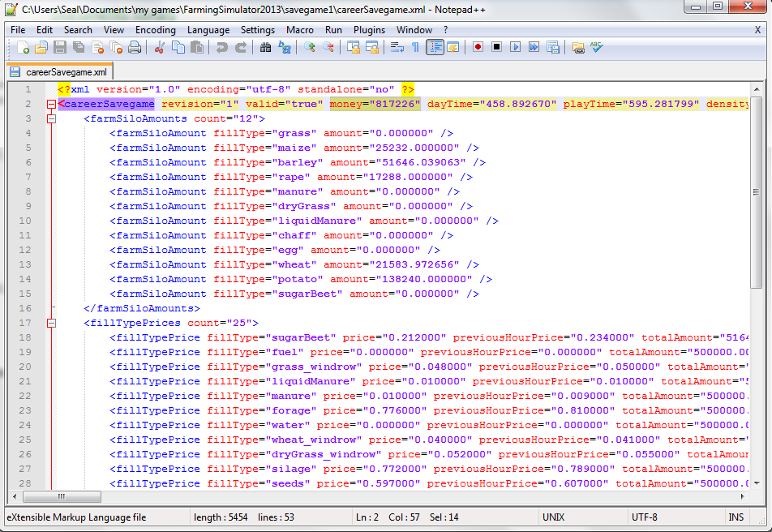Collapse the careerSavegame fold marker
Viewport: 772px width, 532px height.
51,104
